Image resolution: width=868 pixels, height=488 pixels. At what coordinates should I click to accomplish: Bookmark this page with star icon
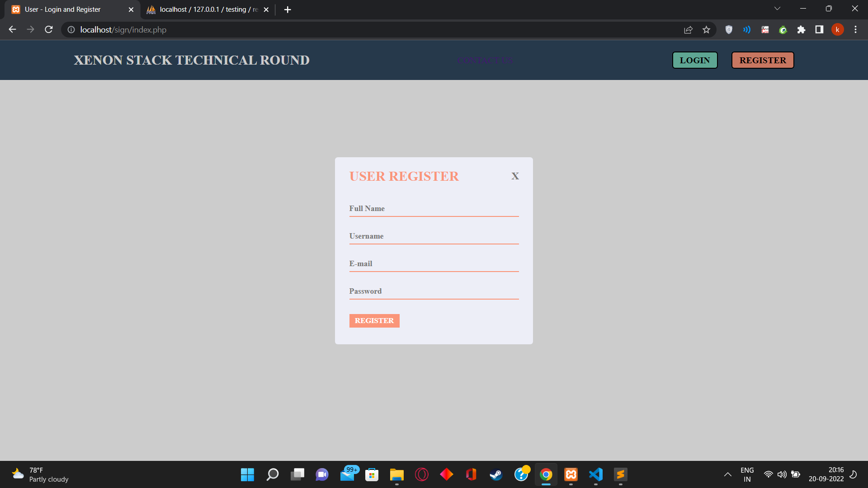click(706, 30)
